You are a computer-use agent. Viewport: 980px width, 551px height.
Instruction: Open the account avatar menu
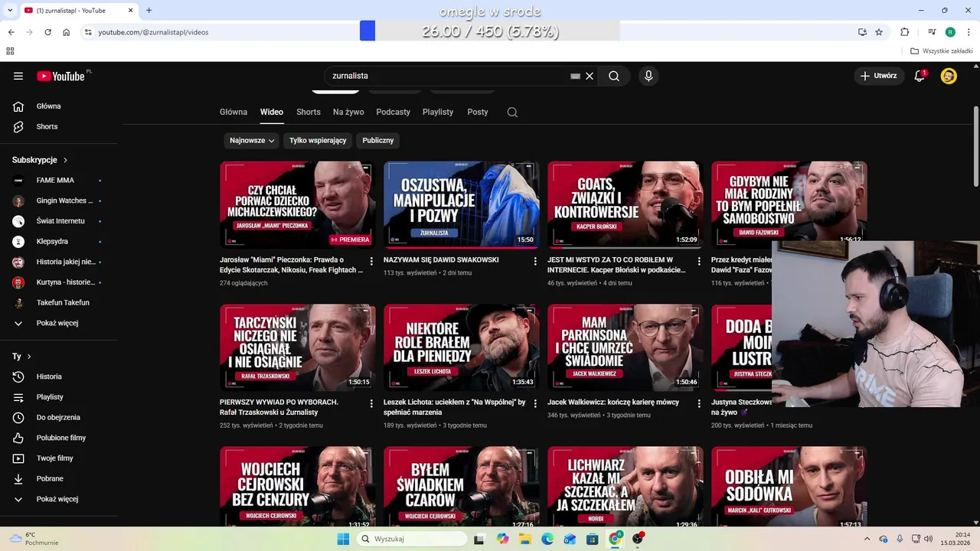[x=949, y=76]
